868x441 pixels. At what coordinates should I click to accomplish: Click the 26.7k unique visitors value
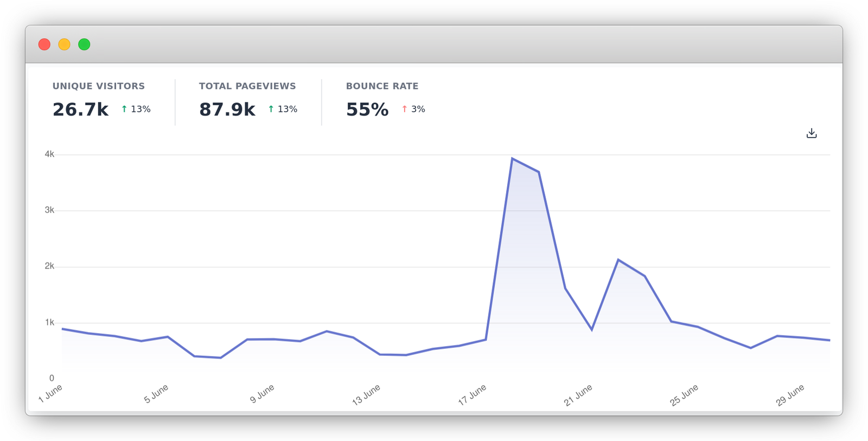tap(80, 110)
